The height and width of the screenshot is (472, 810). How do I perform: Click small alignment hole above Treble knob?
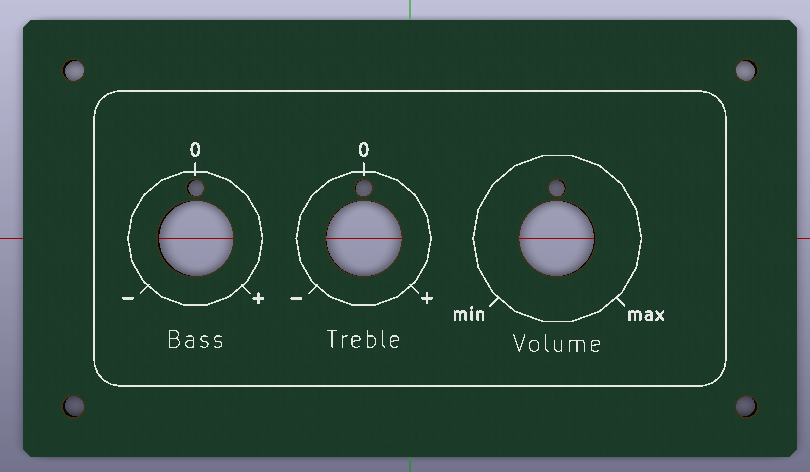click(x=364, y=188)
